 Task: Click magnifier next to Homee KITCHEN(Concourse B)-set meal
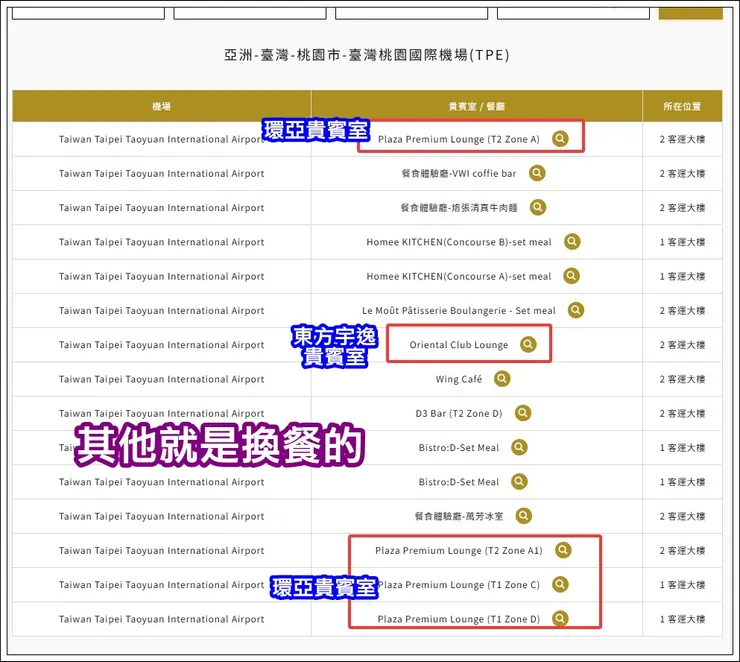[x=572, y=242]
